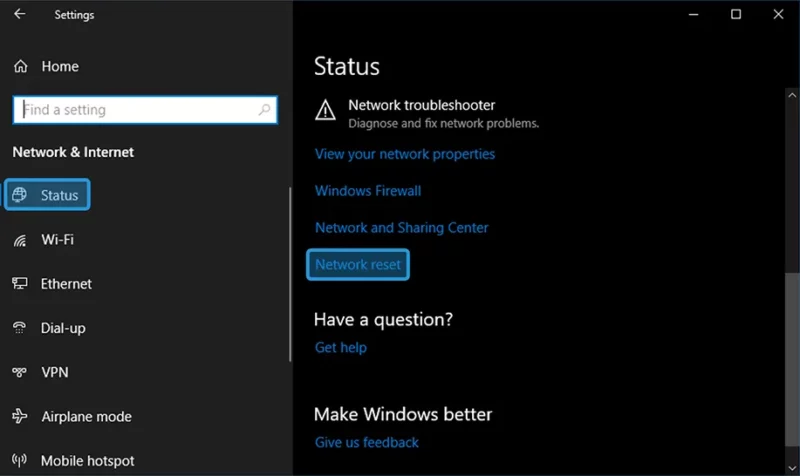Open the Mobile hotspot settings page
The height and width of the screenshot is (476, 800).
click(88, 461)
